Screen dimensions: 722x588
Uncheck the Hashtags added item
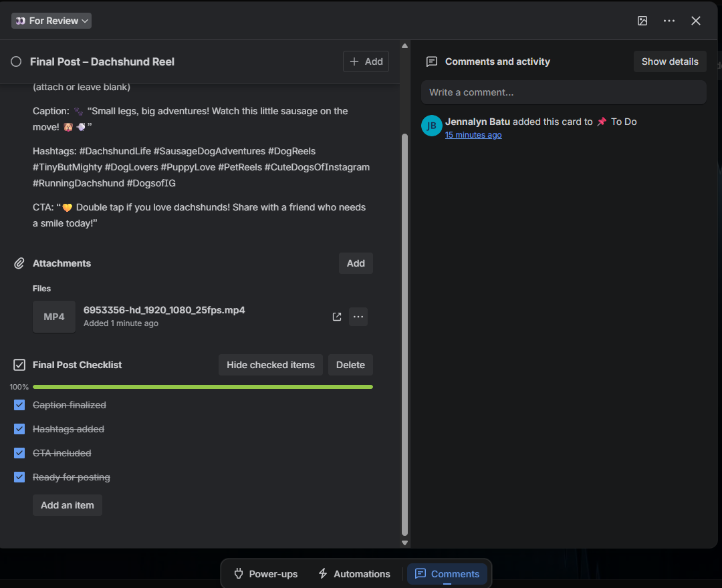pyautogui.click(x=19, y=429)
